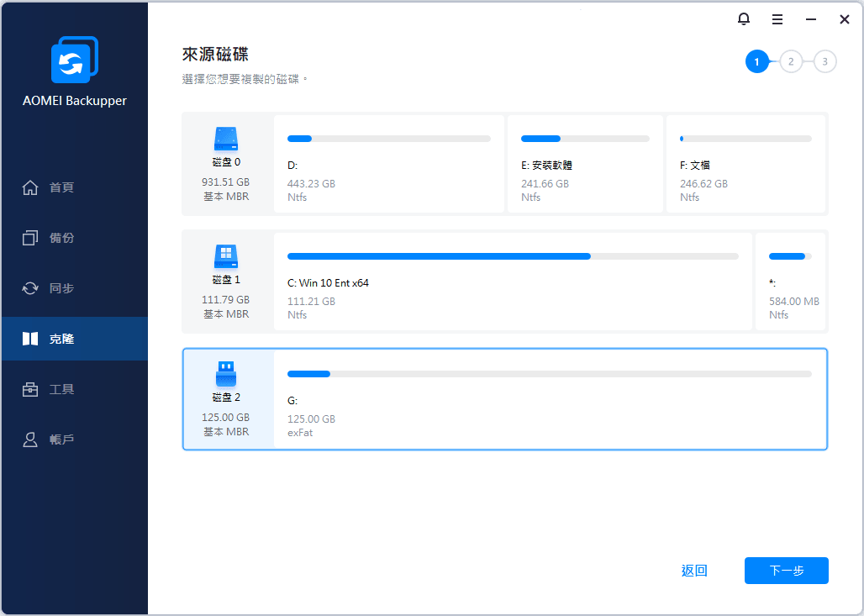Open the 工具 section
The height and width of the screenshot is (616, 864).
point(75,389)
